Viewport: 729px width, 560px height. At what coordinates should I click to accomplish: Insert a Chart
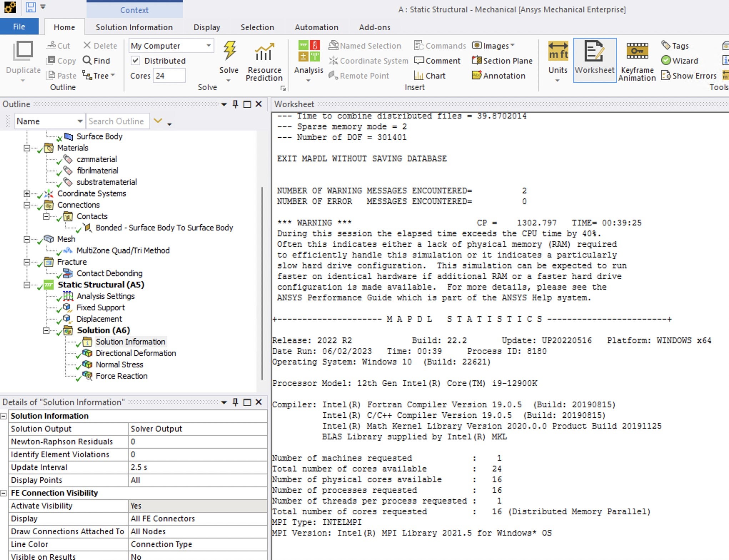click(x=429, y=76)
